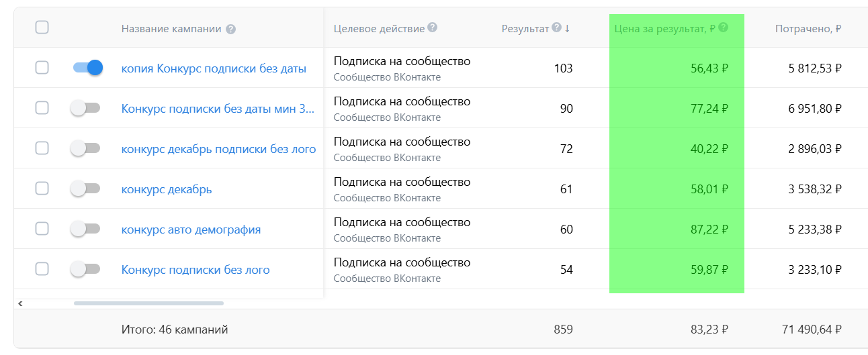Click help icon beside Результат header
The image size is (868, 355).
[556, 28]
